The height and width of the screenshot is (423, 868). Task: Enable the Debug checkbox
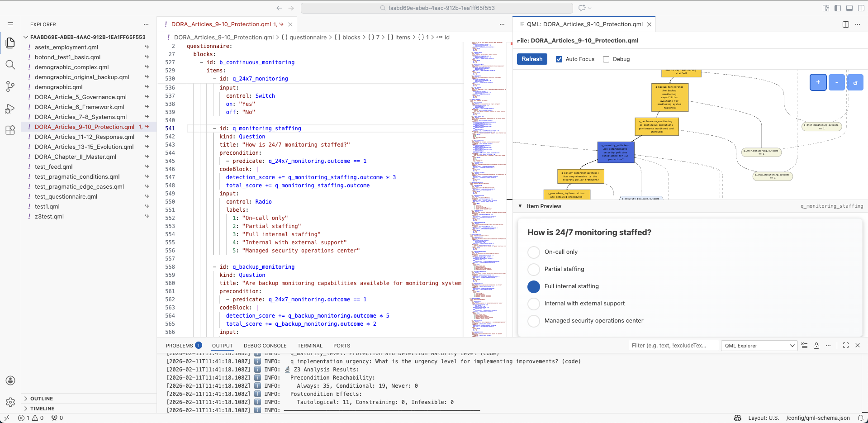click(x=606, y=59)
